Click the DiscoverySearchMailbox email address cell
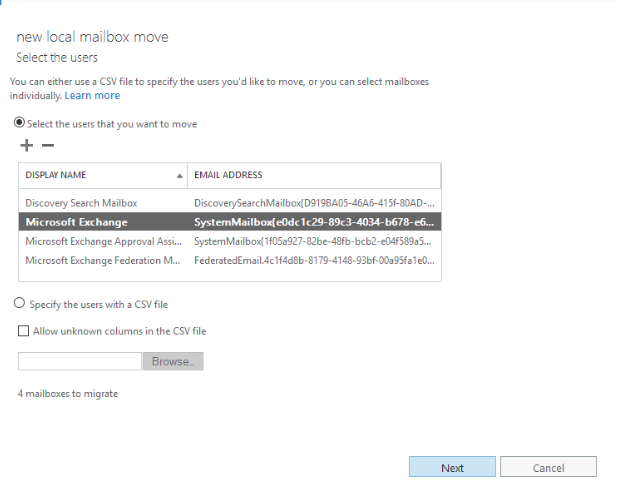 (x=314, y=203)
